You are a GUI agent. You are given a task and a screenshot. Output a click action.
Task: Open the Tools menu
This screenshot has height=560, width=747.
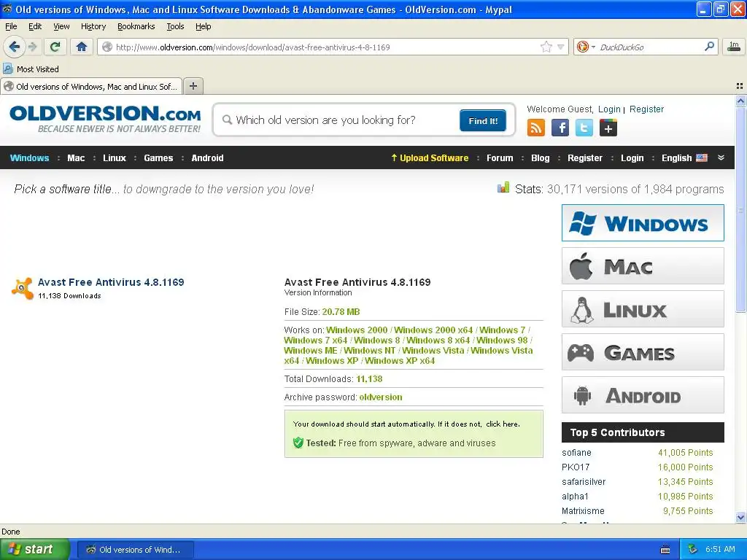coord(175,26)
